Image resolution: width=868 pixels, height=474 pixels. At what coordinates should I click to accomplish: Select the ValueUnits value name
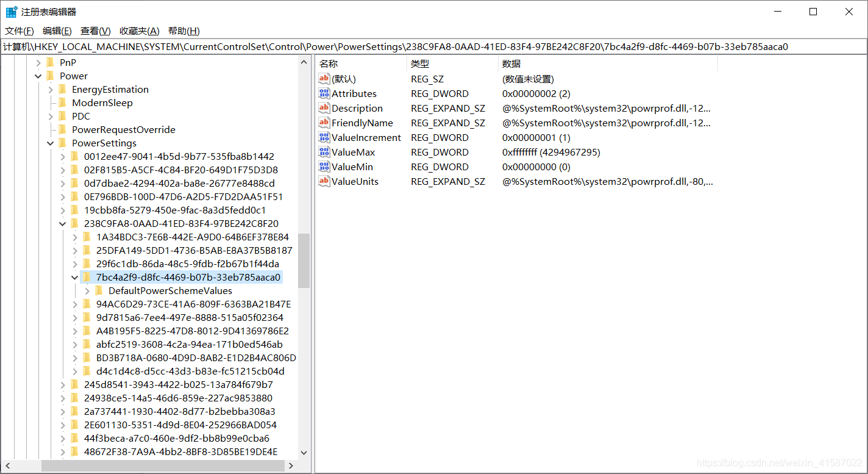(x=355, y=182)
